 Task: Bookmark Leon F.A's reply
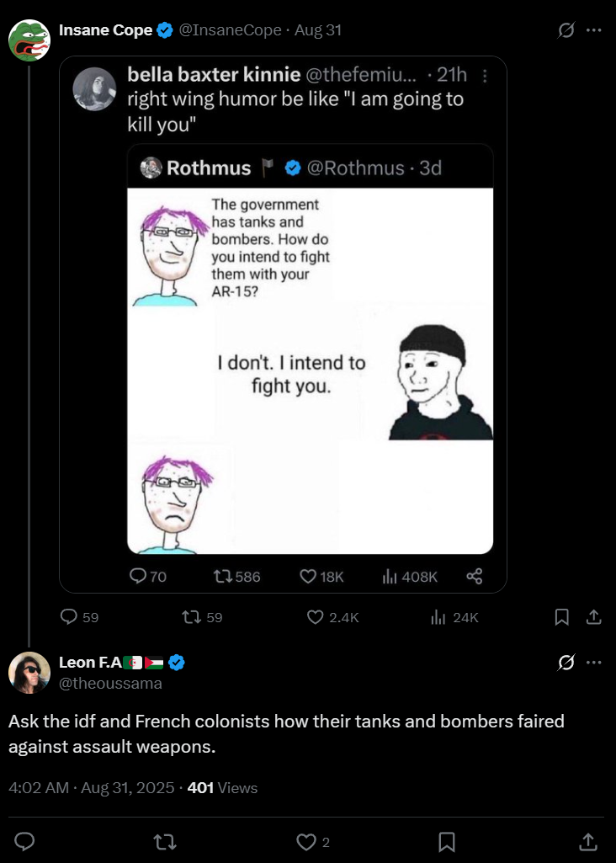coord(448,841)
